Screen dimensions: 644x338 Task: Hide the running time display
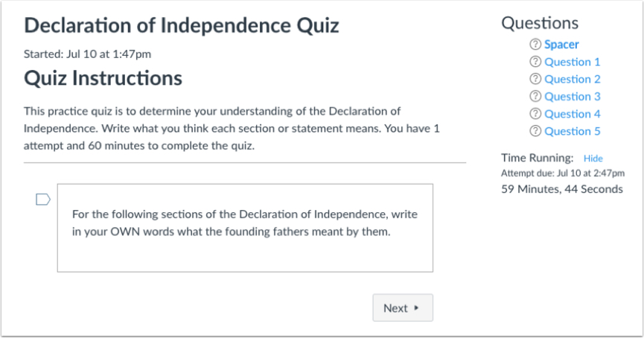coord(593,159)
